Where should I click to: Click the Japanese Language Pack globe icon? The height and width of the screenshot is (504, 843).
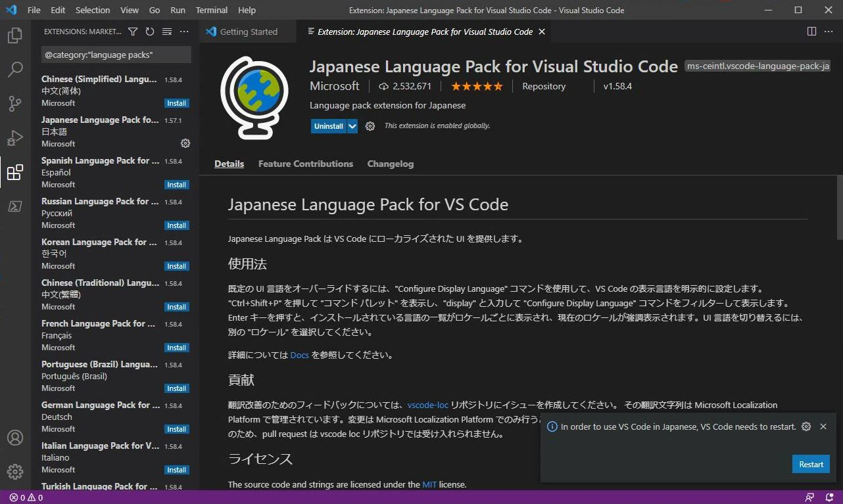tap(254, 99)
